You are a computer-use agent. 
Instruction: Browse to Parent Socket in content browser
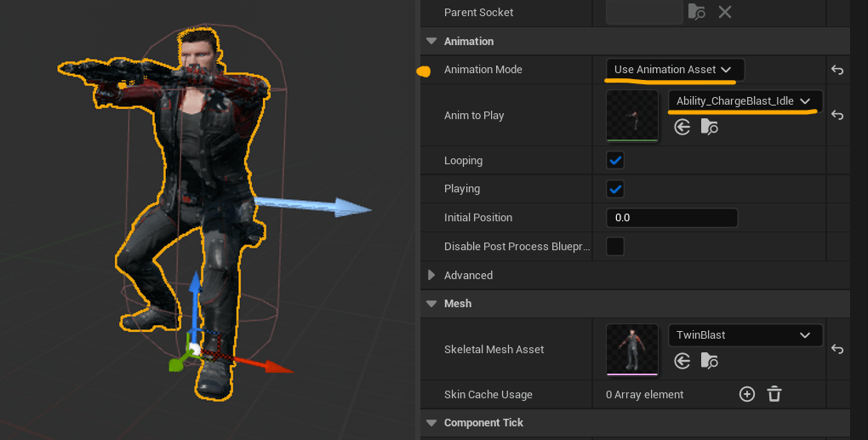pos(696,12)
